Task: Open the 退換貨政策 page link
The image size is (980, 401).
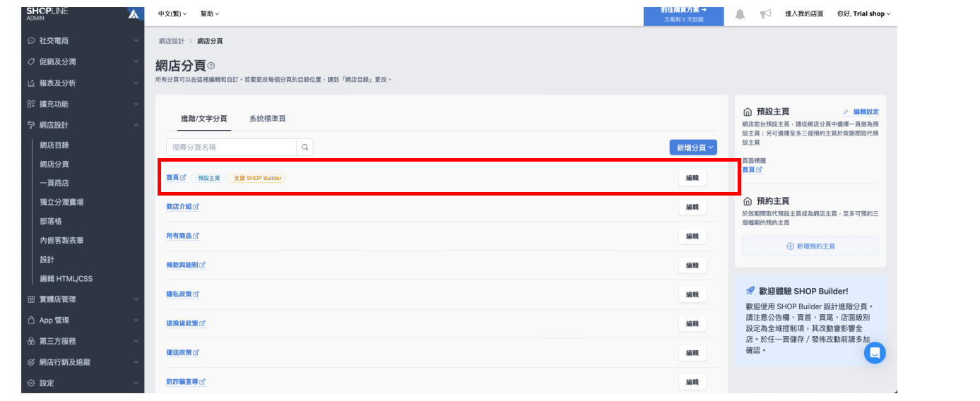Action: coord(186,323)
